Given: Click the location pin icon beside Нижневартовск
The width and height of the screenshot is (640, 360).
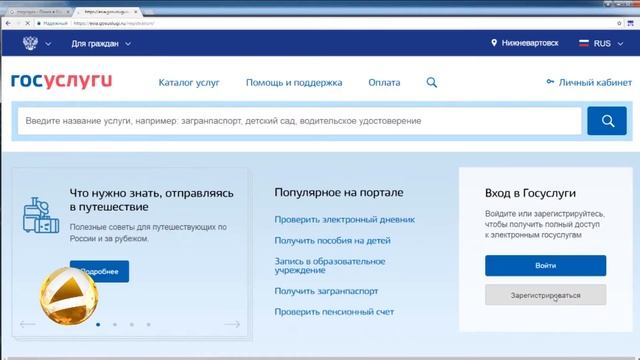Looking at the screenshot, I should [494, 42].
